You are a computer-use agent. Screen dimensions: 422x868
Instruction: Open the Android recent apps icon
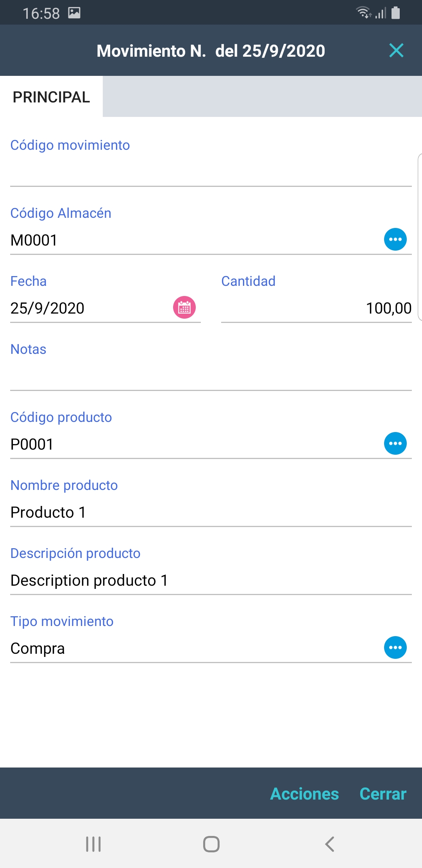tap(93, 844)
